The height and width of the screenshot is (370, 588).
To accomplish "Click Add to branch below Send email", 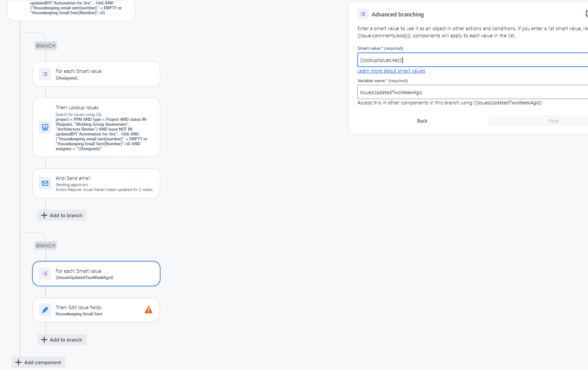I will tap(62, 215).
